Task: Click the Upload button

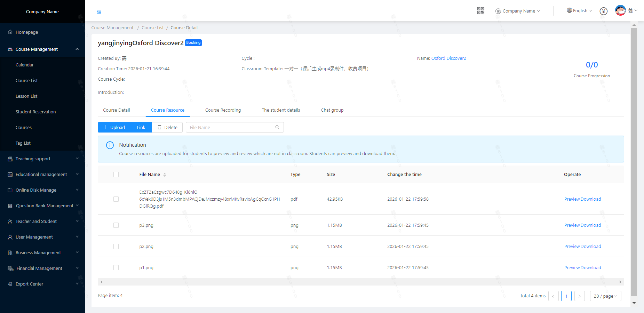Action: [114, 127]
